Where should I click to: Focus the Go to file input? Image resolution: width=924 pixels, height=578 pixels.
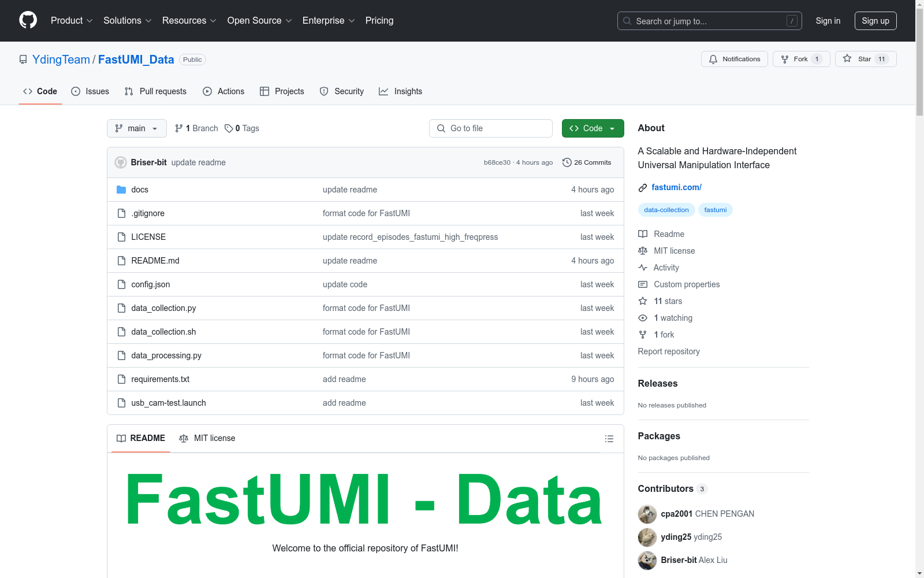[491, 128]
